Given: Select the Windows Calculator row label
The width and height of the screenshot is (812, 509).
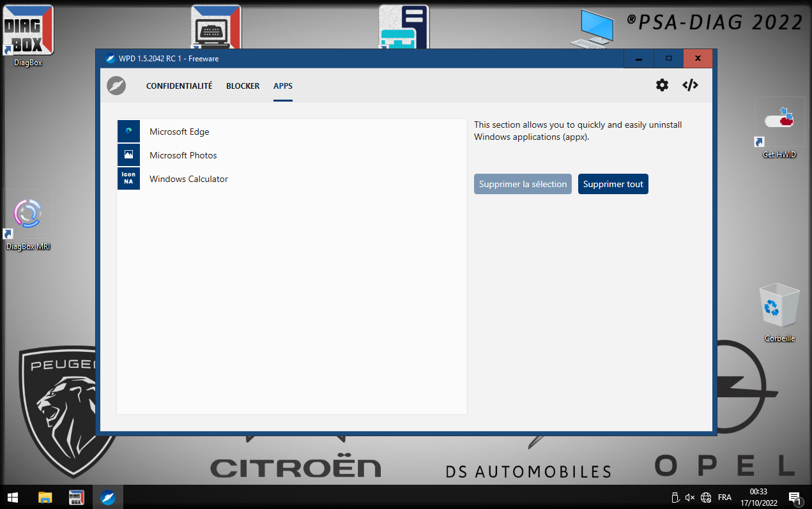Looking at the screenshot, I should (x=188, y=179).
